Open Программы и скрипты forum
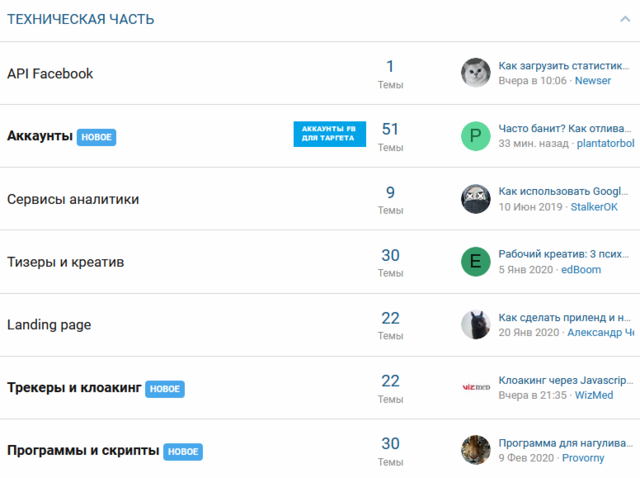Screen dimensions: 640x478 tap(83, 451)
